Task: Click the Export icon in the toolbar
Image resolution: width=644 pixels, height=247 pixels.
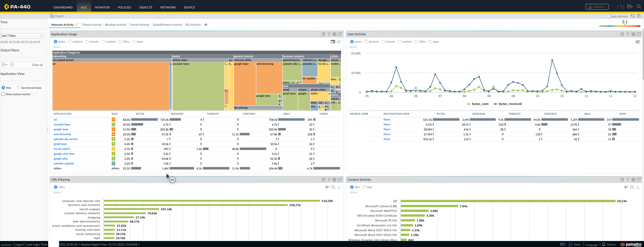Action: [52, 16]
